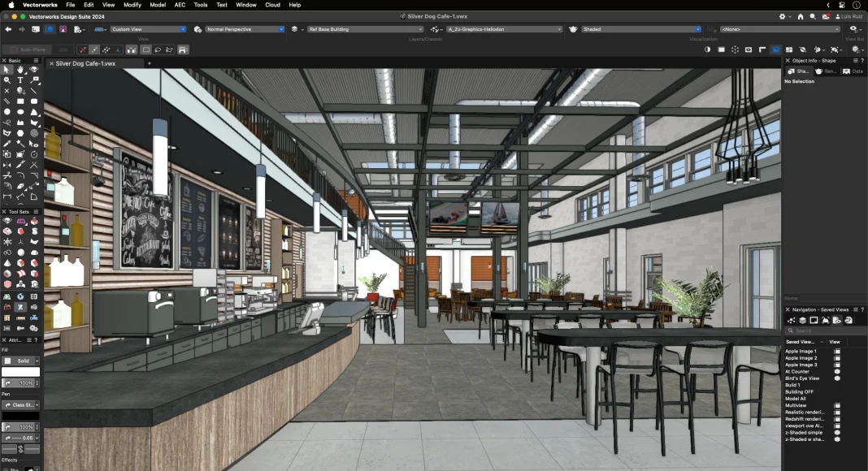Click the lasso selection mode icon
Image resolution: width=868 pixels, height=471 pixels.
coord(158,50)
